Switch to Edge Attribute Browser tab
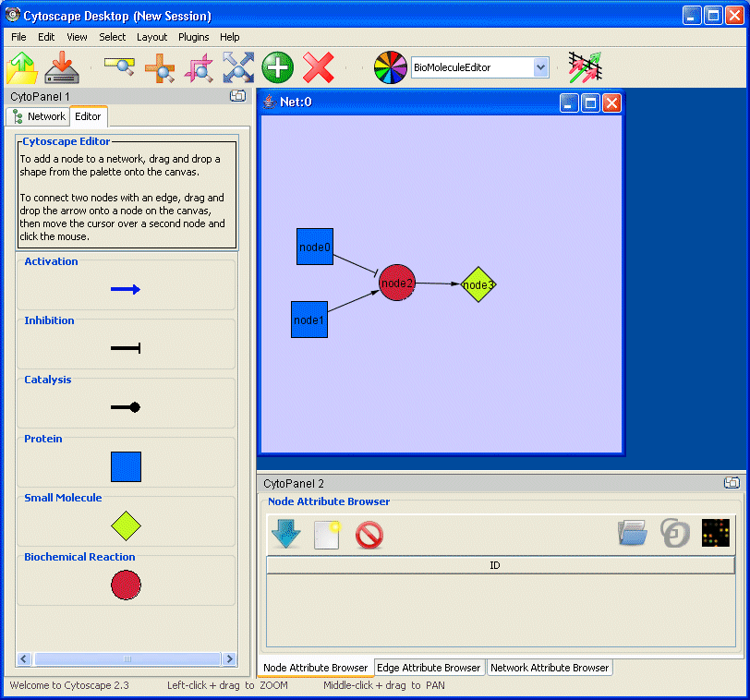The height and width of the screenshot is (700, 750). [x=429, y=668]
